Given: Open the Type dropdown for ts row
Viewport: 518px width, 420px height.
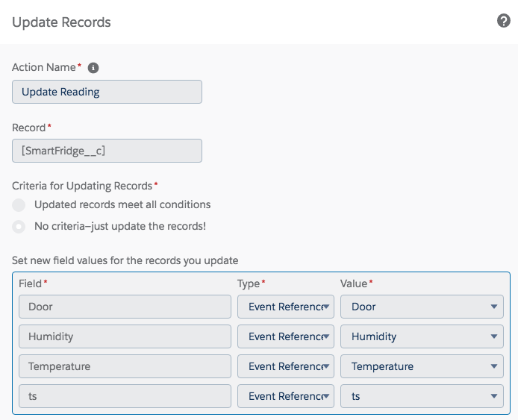Looking at the screenshot, I should (286, 396).
